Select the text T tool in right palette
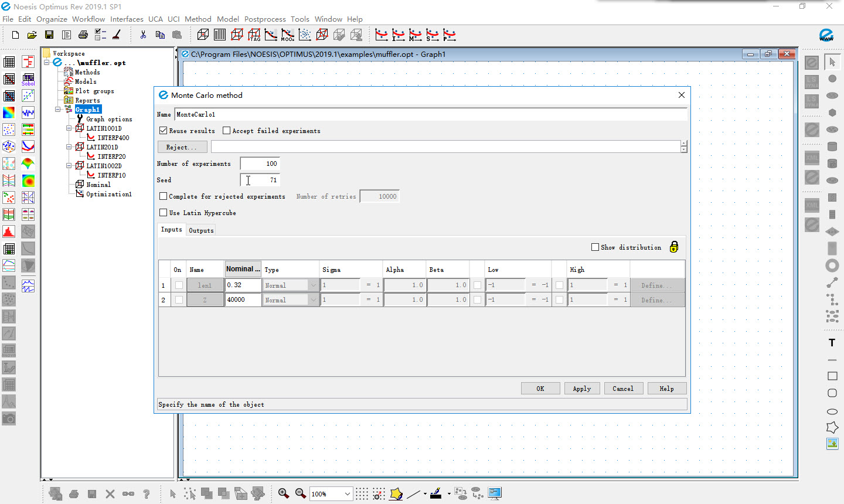This screenshot has width=844, height=504. click(832, 343)
